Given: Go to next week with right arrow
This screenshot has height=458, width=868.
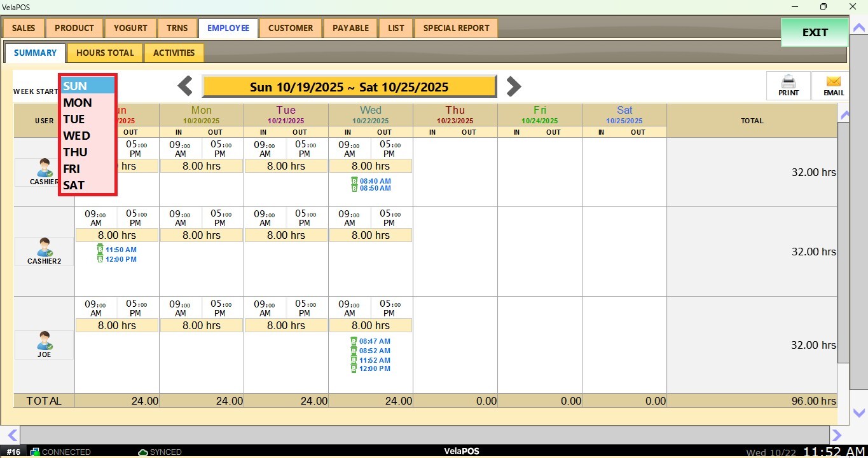Looking at the screenshot, I should pyautogui.click(x=513, y=86).
